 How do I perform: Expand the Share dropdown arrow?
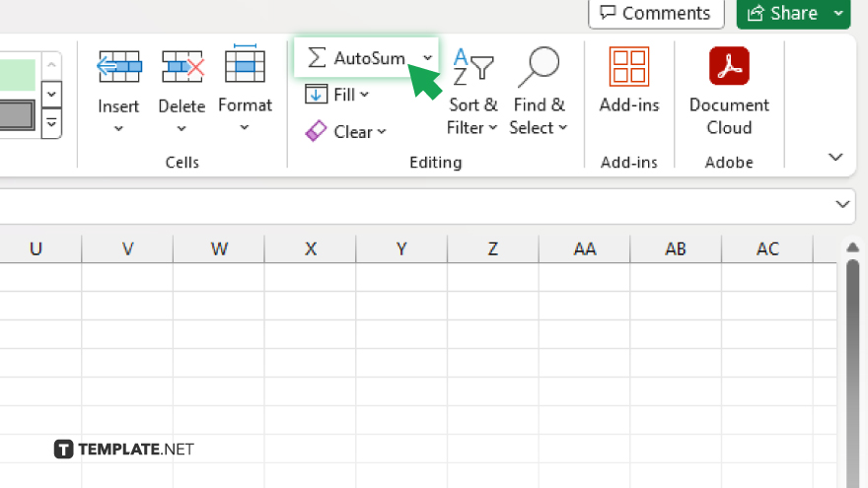(839, 13)
